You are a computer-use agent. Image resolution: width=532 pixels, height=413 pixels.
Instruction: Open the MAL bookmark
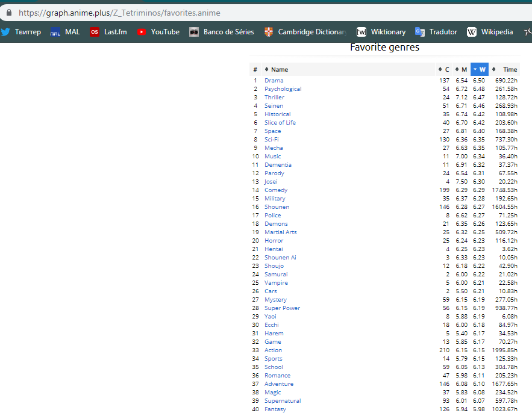pos(64,32)
